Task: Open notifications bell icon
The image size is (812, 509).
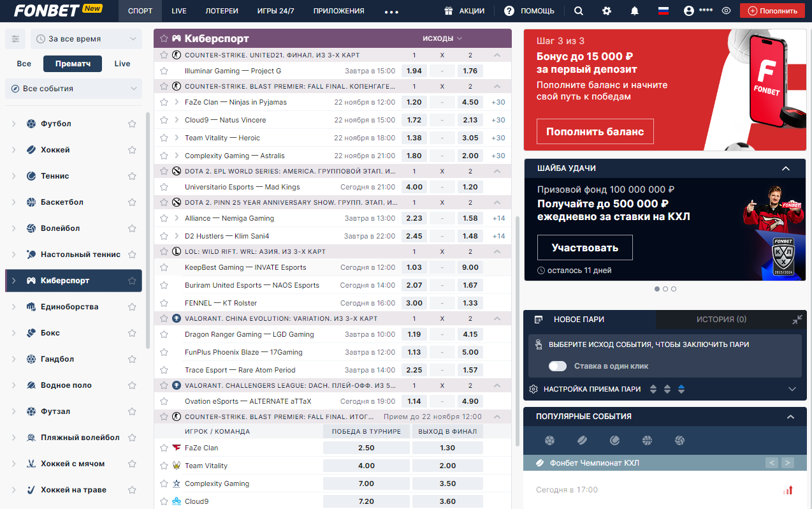Action: pyautogui.click(x=635, y=11)
